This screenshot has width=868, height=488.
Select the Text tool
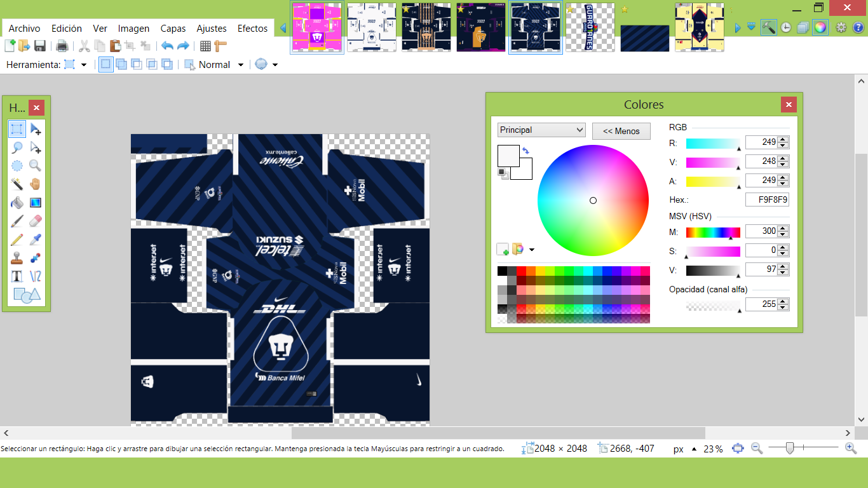[x=17, y=276]
